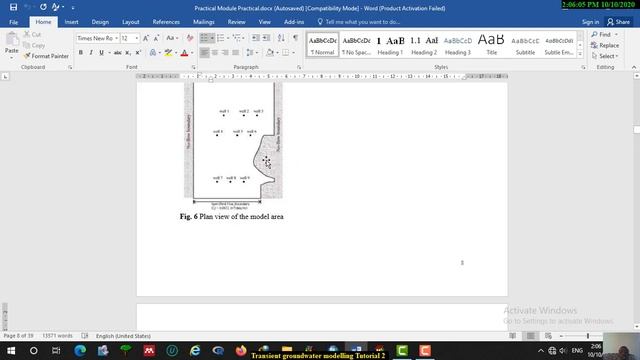Apply superscript formatting
Viewport: 640px width, 360px height.
[138, 52]
